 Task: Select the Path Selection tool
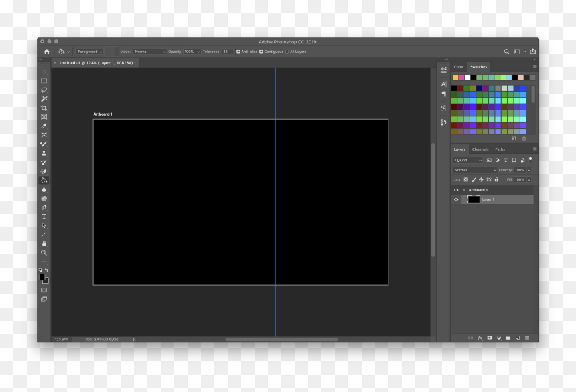(44, 225)
